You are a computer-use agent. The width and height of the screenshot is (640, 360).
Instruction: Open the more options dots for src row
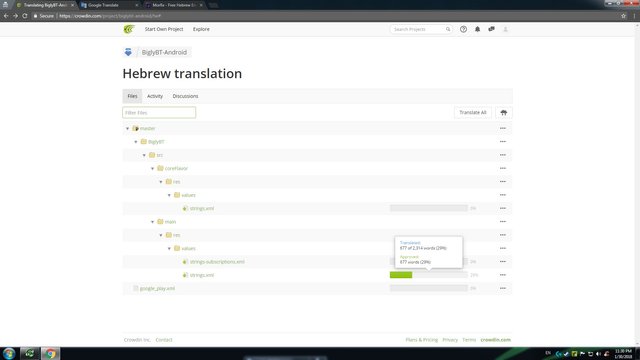point(503,155)
